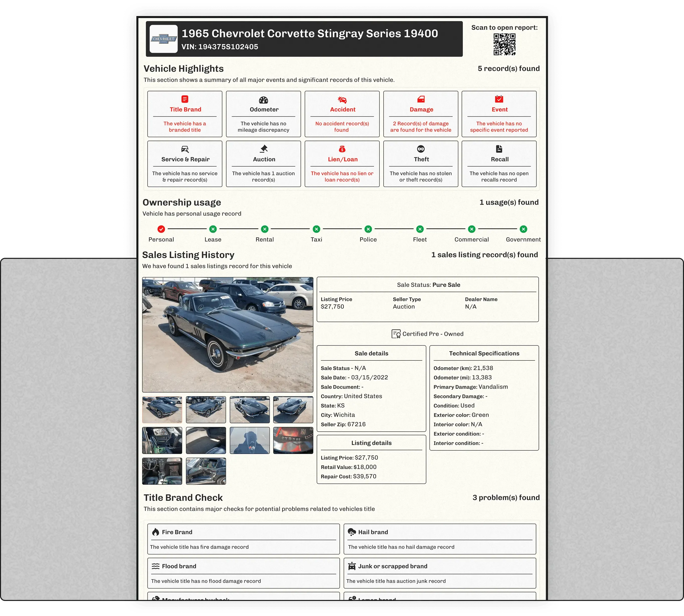This screenshot has width=684, height=616.
Task: Click the Odometer gauge icon
Action: pyautogui.click(x=264, y=100)
